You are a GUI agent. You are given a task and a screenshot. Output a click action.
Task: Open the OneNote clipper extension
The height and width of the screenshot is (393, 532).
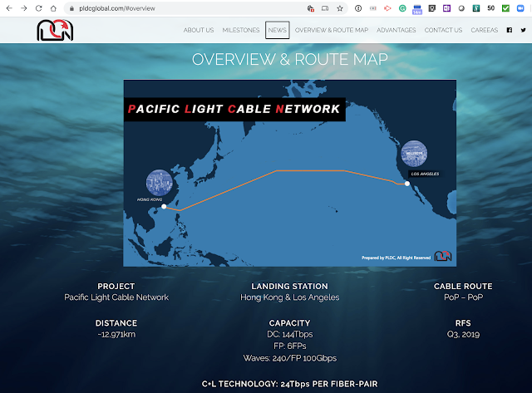[x=447, y=8]
